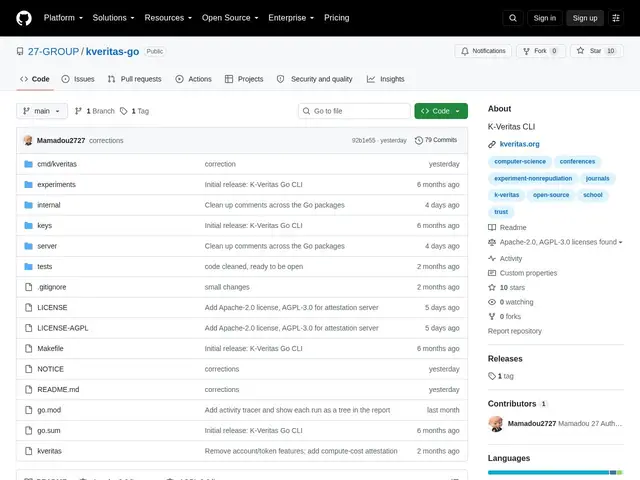This screenshot has height=480, width=640.
Task: Open the cmd/kveritas folder
Action: pyautogui.click(x=57, y=164)
